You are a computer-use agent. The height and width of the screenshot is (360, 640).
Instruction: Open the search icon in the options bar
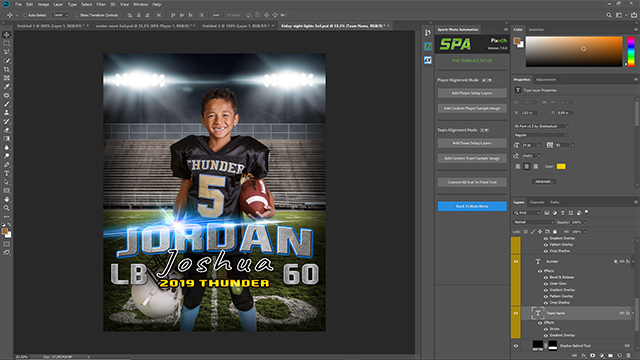point(609,15)
